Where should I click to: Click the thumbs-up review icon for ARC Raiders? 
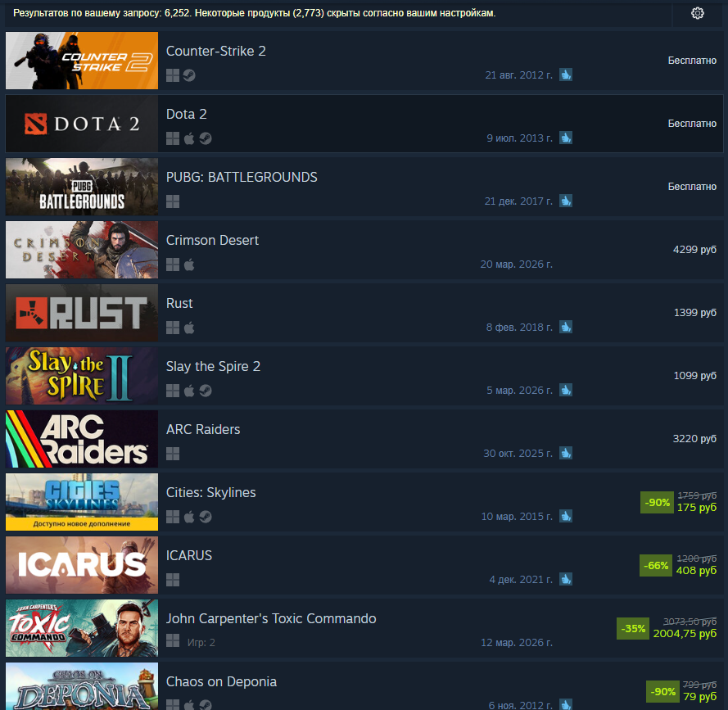pos(566,453)
